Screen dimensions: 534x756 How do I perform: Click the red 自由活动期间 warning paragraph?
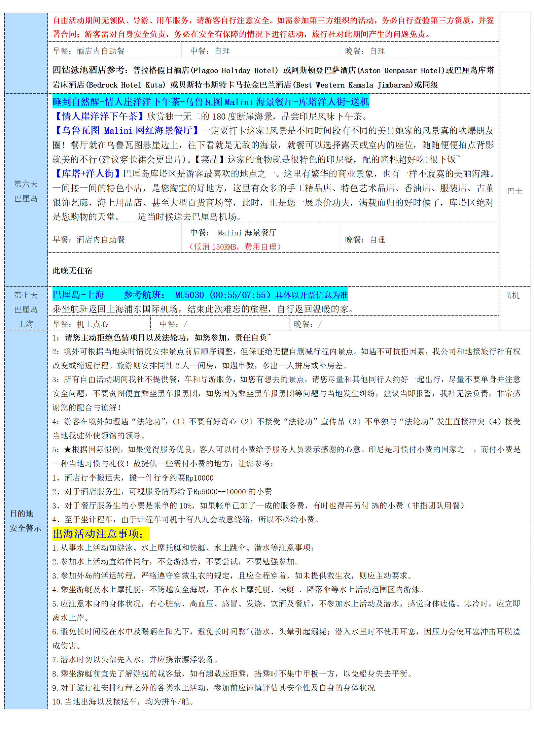coord(273,27)
